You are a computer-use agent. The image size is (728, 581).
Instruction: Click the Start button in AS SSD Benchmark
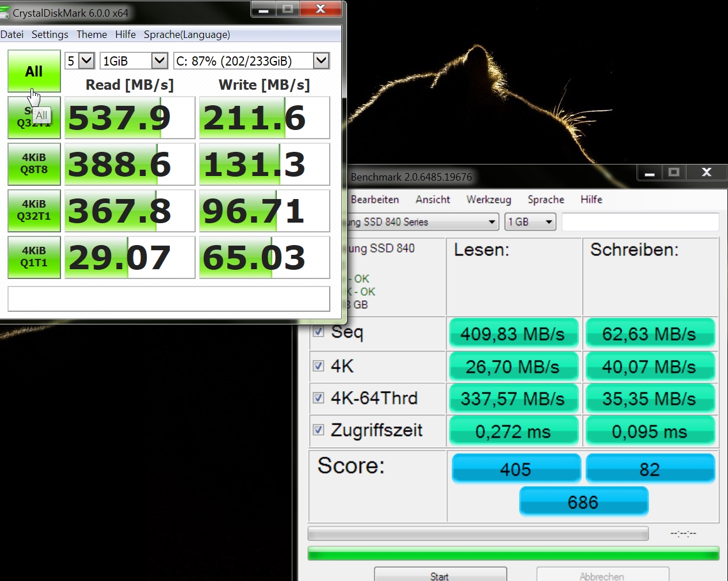pyautogui.click(x=440, y=574)
